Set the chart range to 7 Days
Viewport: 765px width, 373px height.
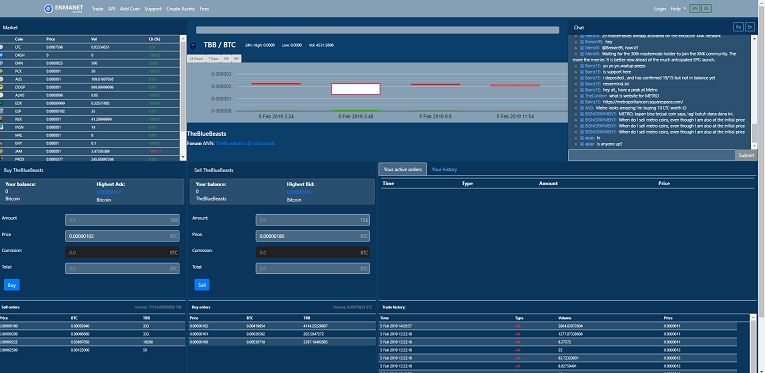[213, 59]
